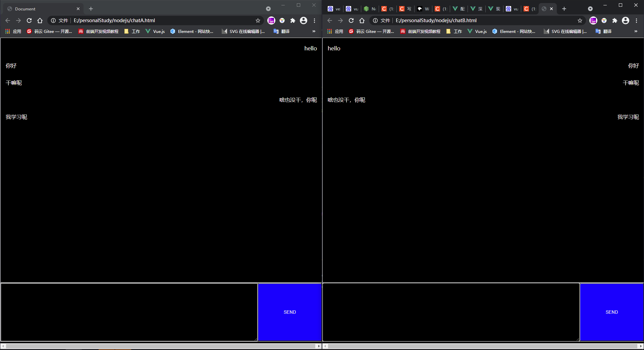Reload the chatA window page
Image resolution: width=644 pixels, height=350 pixels.
pyautogui.click(x=29, y=20)
